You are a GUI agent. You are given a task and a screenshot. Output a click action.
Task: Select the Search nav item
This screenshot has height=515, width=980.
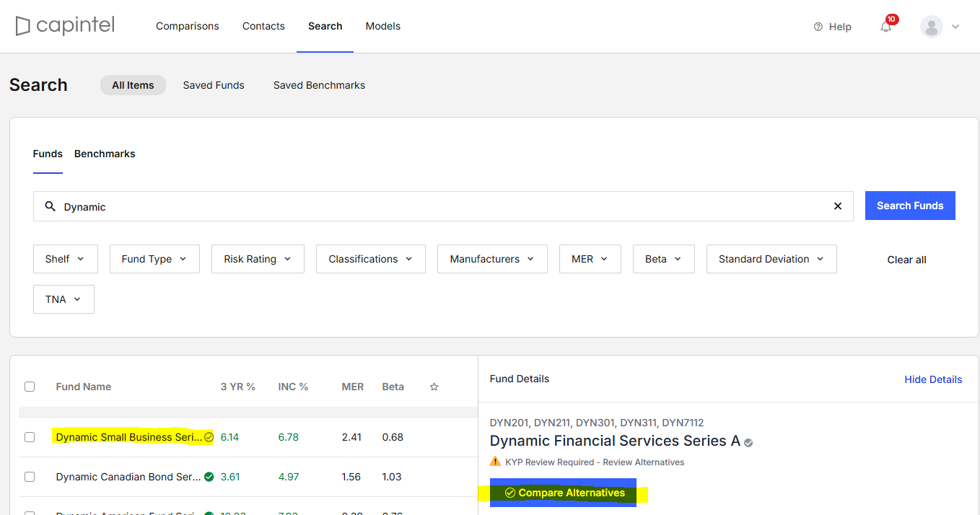(325, 26)
